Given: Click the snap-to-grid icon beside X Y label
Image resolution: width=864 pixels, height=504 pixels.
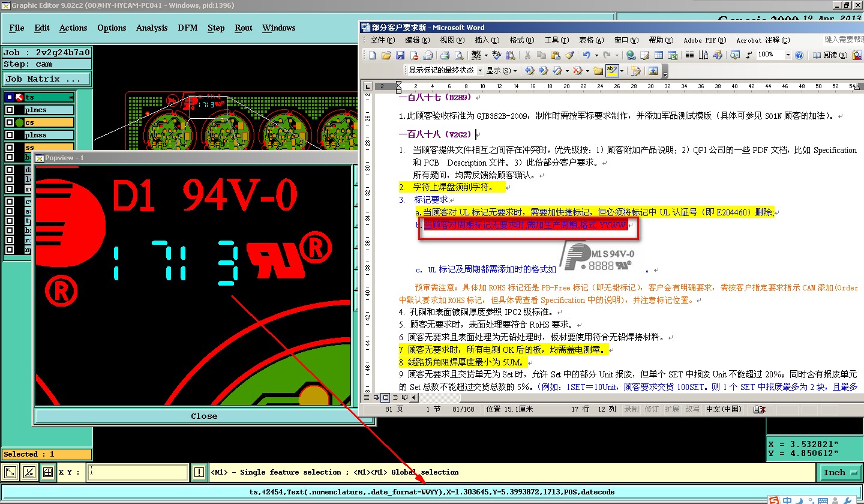Looking at the screenshot, I should click(48, 472).
